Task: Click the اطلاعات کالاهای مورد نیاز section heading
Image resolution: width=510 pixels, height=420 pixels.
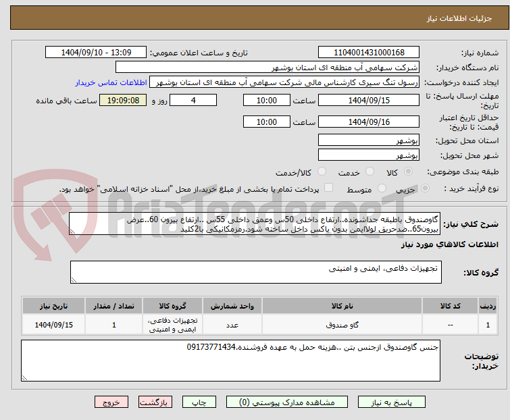Action: [x=449, y=244]
